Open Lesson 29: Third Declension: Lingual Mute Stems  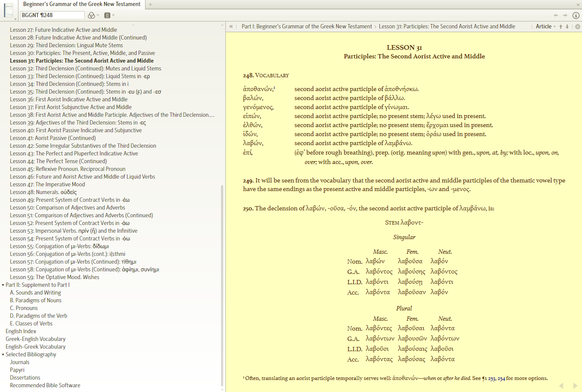click(67, 46)
